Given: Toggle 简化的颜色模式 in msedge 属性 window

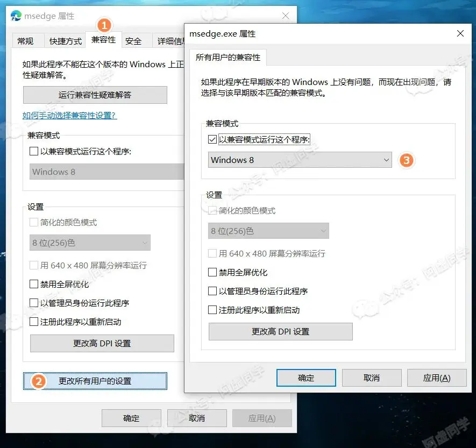Looking at the screenshot, I should (x=34, y=222).
